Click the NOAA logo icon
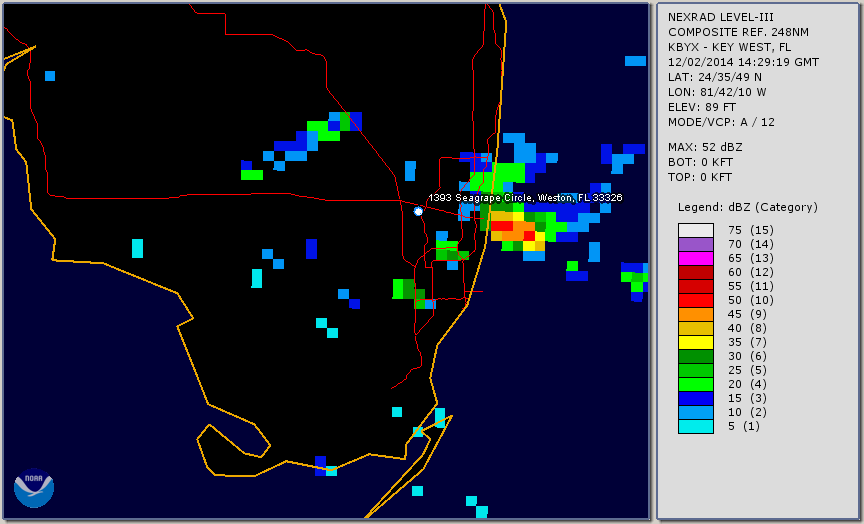The width and height of the screenshot is (864, 524). pos(34,487)
